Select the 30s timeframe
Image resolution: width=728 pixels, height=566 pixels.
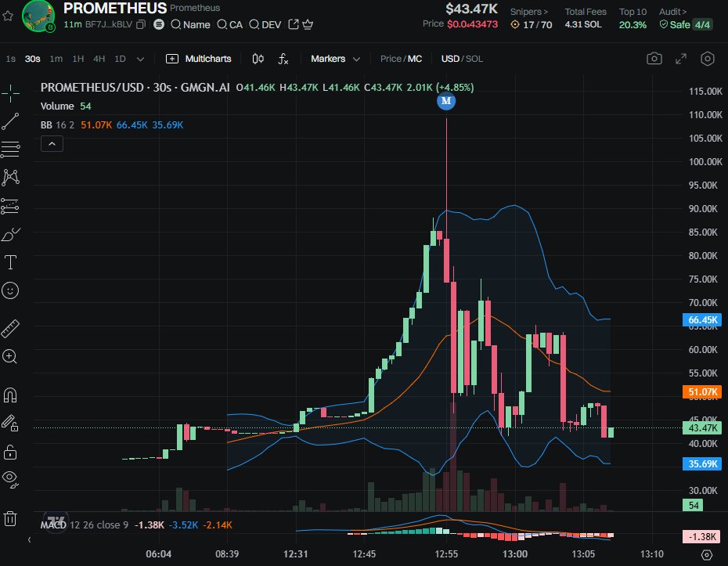pos(33,59)
